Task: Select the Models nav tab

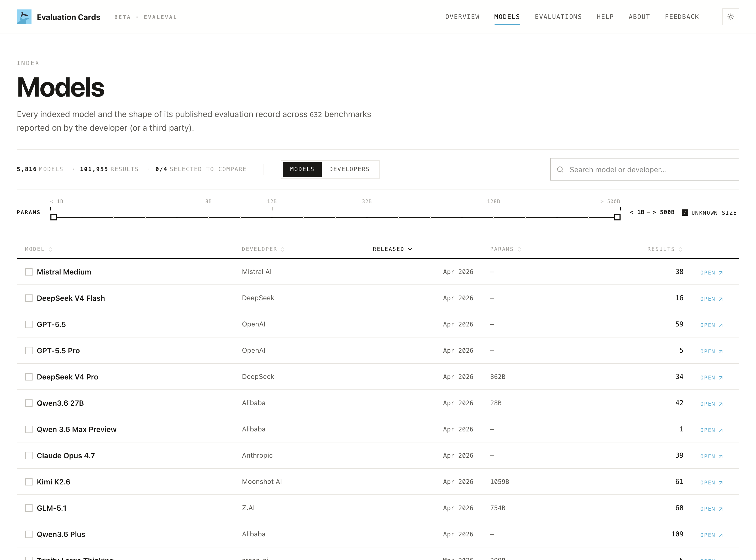Action: point(507,17)
